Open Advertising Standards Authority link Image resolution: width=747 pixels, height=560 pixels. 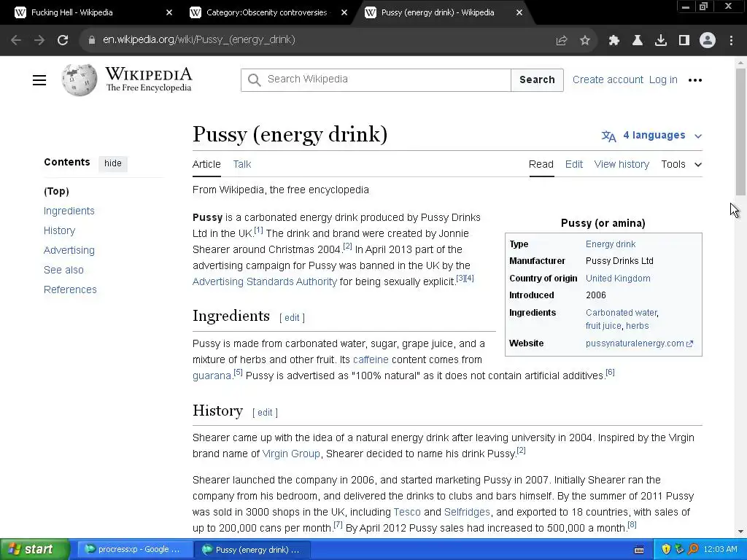tap(264, 282)
